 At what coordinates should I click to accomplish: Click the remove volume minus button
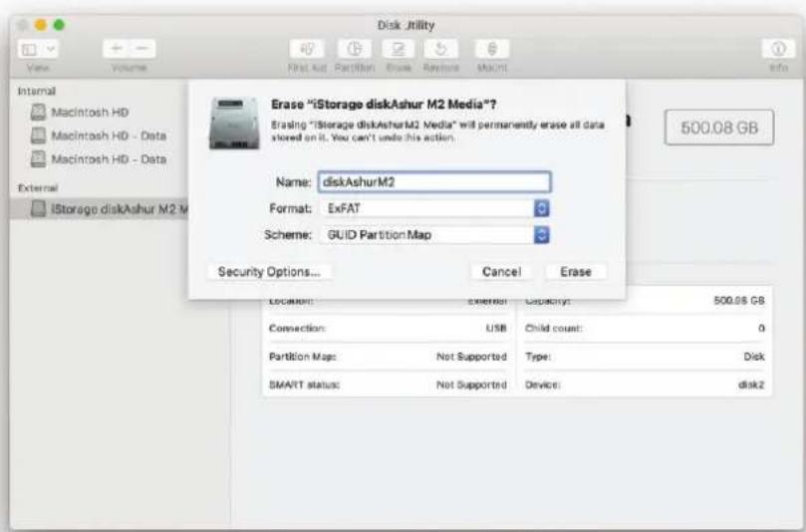pos(142,49)
